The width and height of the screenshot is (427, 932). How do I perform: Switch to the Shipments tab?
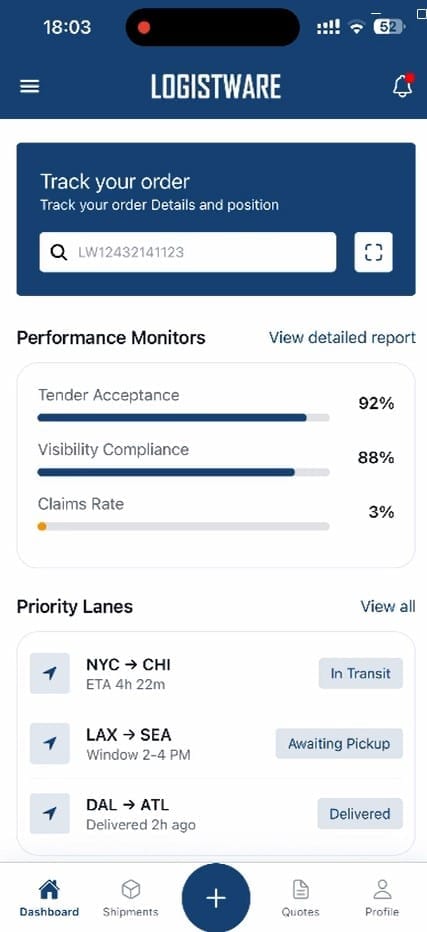click(130, 898)
